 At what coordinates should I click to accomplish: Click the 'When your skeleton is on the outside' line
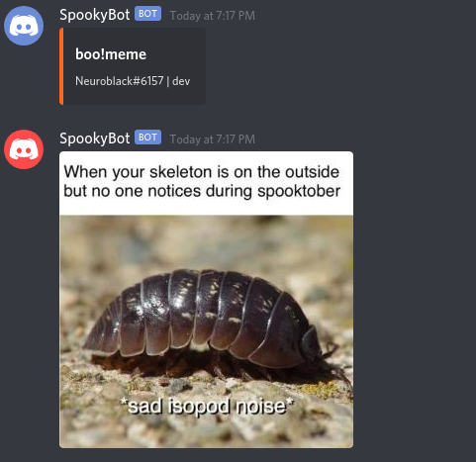pos(202,172)
